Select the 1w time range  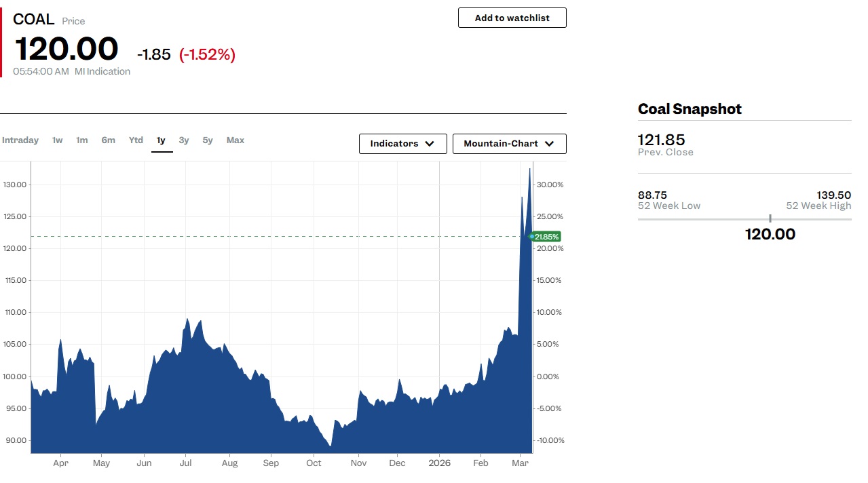(58, 140)
